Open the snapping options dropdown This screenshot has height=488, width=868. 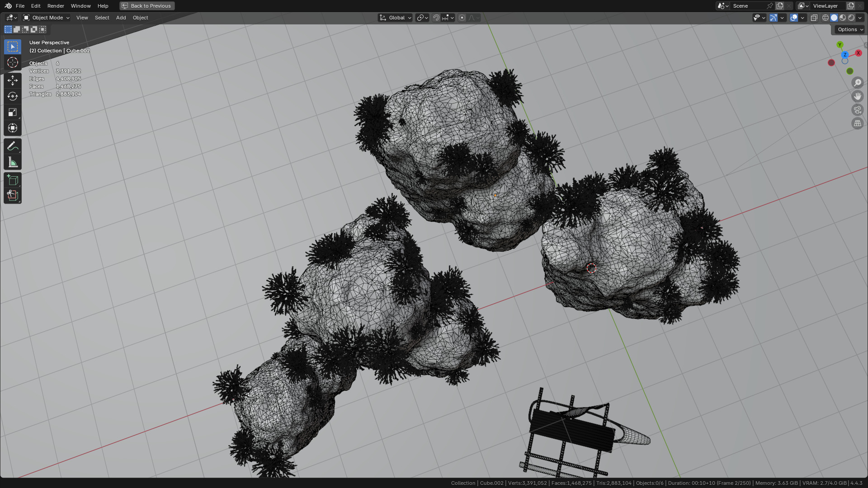coord(448,18)
